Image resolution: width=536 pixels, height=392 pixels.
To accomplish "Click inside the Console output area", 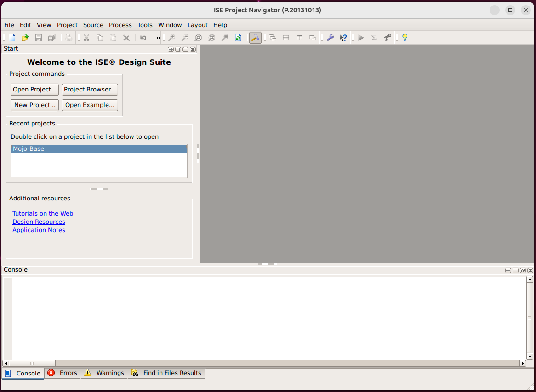I will (269, 318).
